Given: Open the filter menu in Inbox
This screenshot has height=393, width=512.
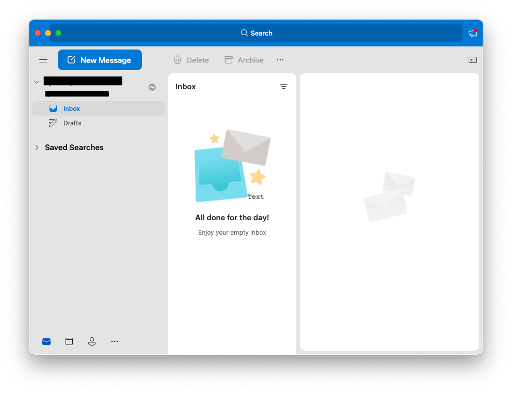Looking at the screenshot, I should [284, 87].
